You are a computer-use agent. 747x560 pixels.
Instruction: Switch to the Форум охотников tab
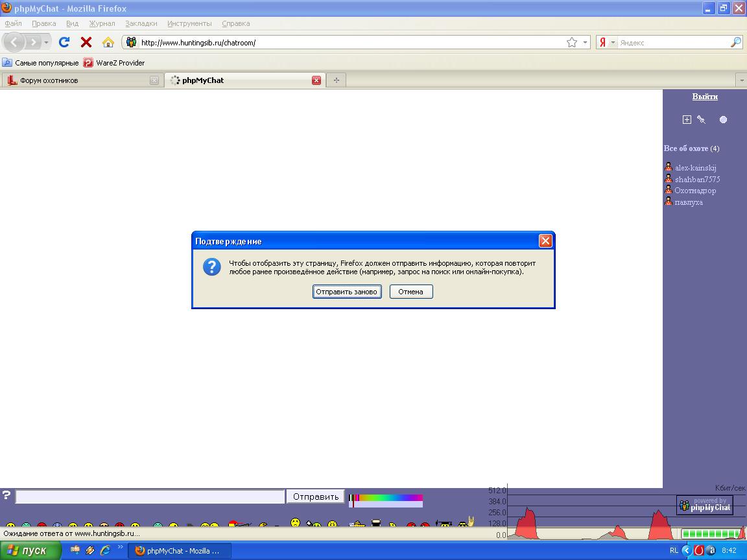[78, 80]
